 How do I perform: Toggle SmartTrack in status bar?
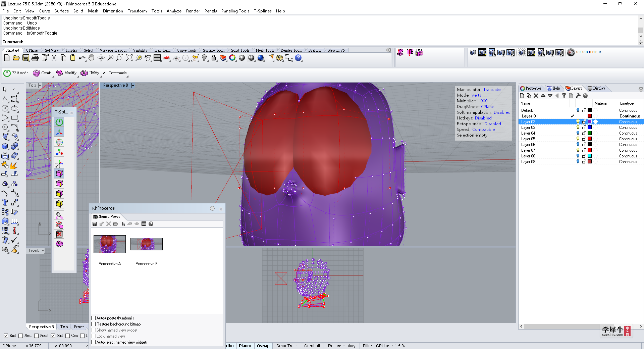click(x=287, y=346)
